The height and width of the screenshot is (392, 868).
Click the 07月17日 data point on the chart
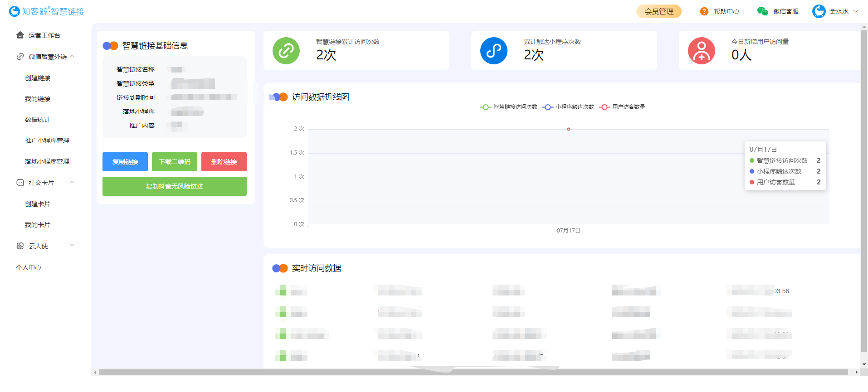pos(568,129)
